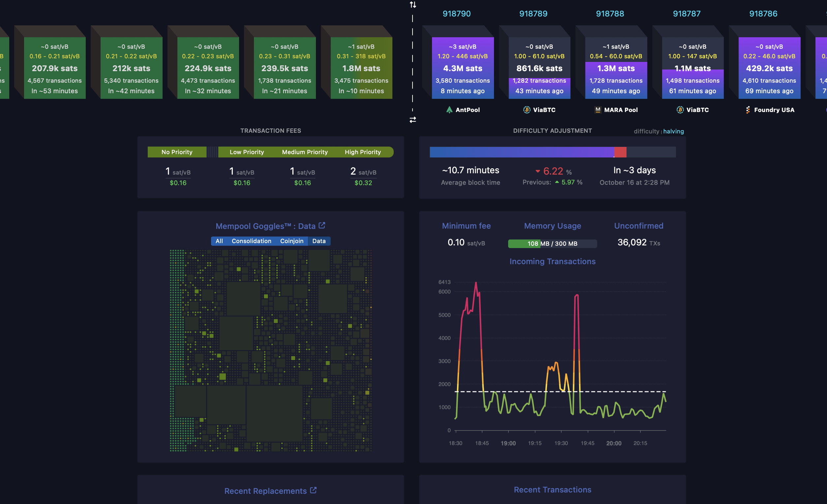Image resolution: width=827 pixels, height=504 pixels.
Task: Switch to the halving tab
Action: (673, 131)
